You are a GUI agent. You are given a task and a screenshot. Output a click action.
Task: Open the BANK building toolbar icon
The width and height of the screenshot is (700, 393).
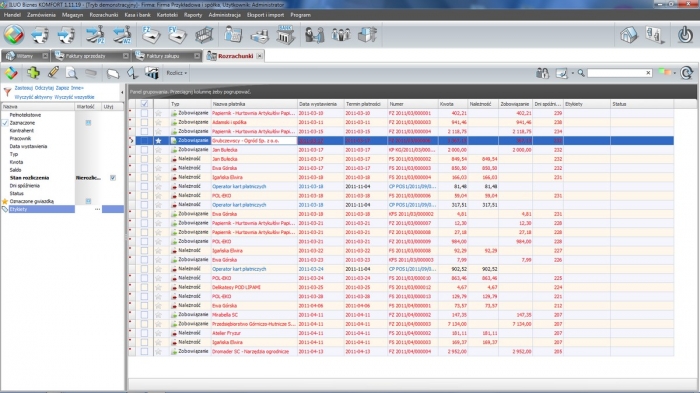pyautogui.click(x=286, y=35)
